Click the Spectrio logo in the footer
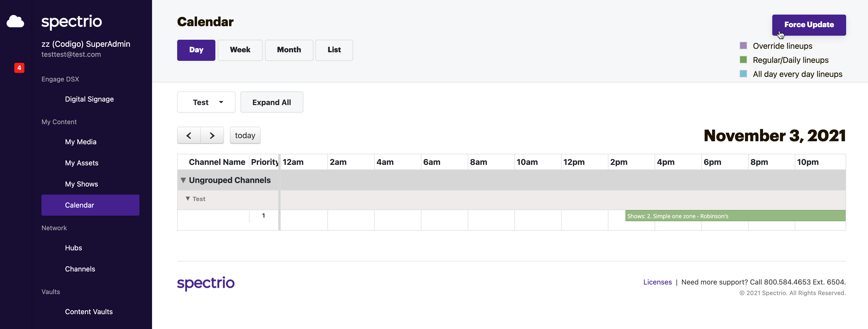The image size is (868, 329). pyautogui.click(x=206, y=283)
